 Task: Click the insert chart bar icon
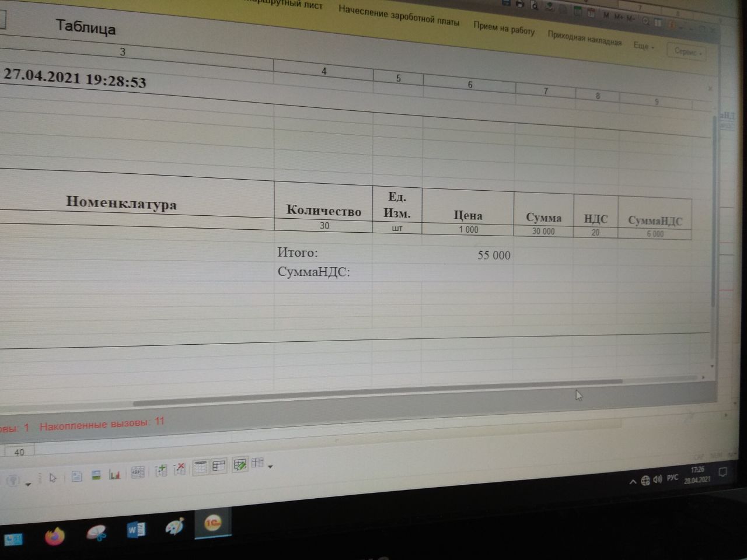(114, 475)
